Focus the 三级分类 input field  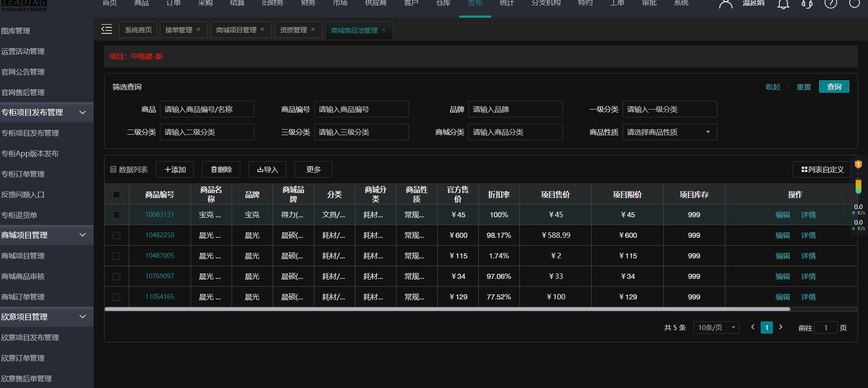[361, 132]
